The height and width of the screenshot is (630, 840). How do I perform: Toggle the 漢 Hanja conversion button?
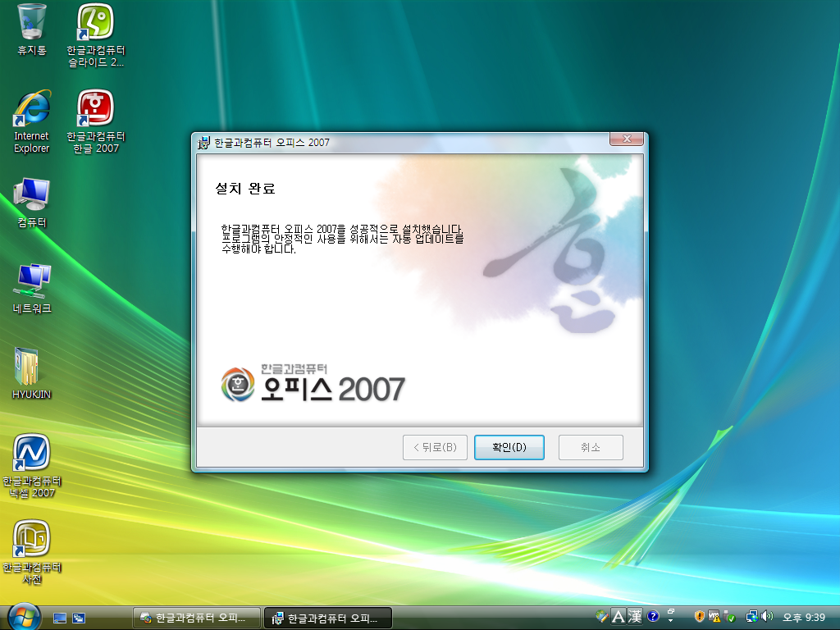[634, 617]
